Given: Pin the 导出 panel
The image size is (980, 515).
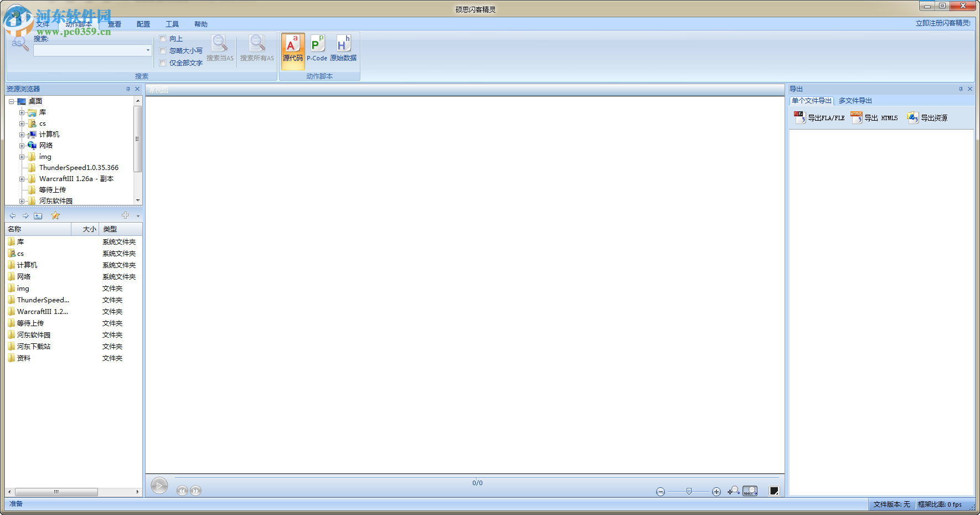Looking at the screenshot, I should [x=961, y=89].
